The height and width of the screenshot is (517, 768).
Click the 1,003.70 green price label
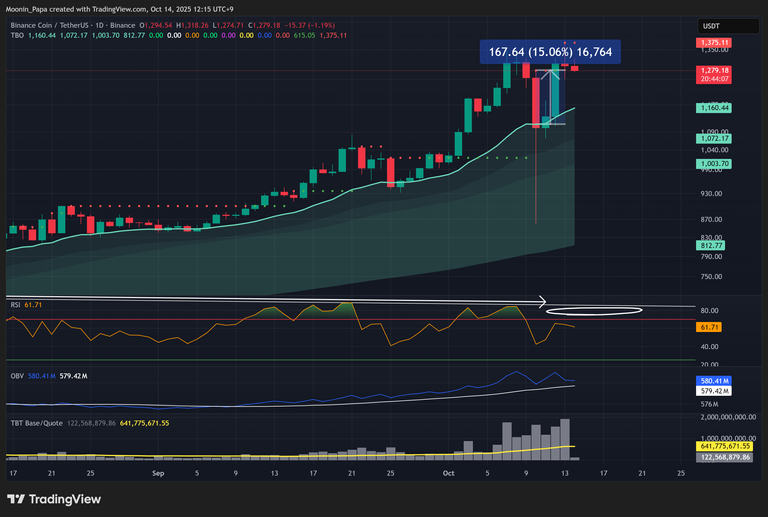pyautogui.click(x=712, y=163)
